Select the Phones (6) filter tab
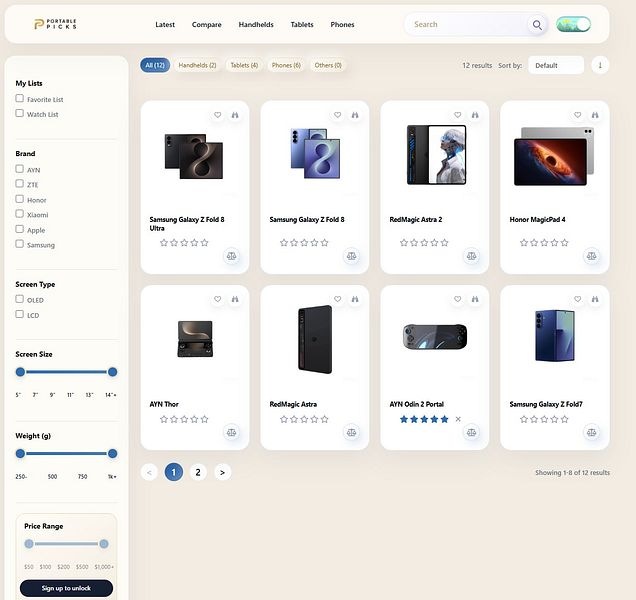 point(286,65)
